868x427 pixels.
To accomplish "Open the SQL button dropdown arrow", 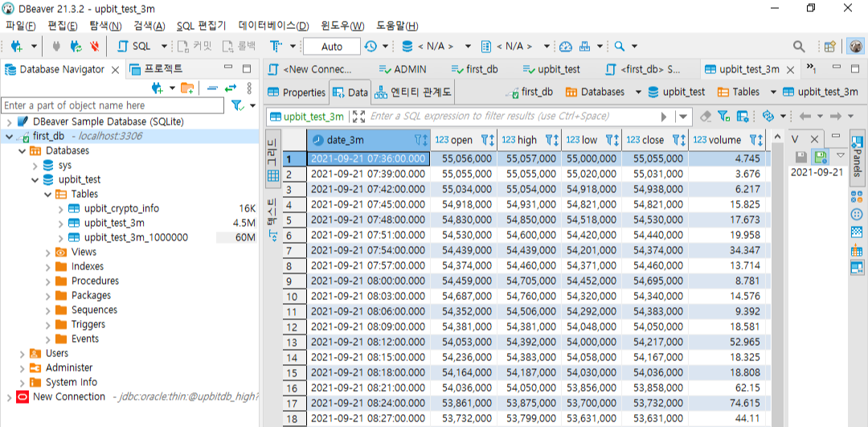I will pos(164,47).
